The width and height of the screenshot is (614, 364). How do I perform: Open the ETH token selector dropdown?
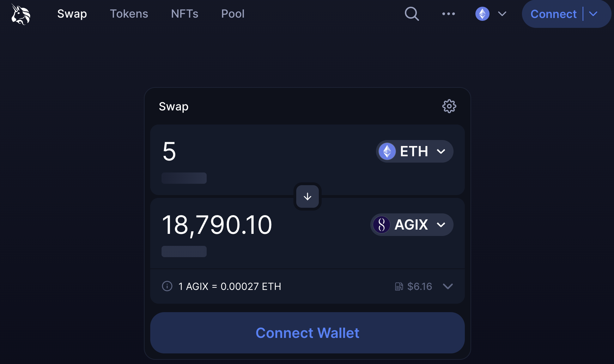(x=415, y=151)
